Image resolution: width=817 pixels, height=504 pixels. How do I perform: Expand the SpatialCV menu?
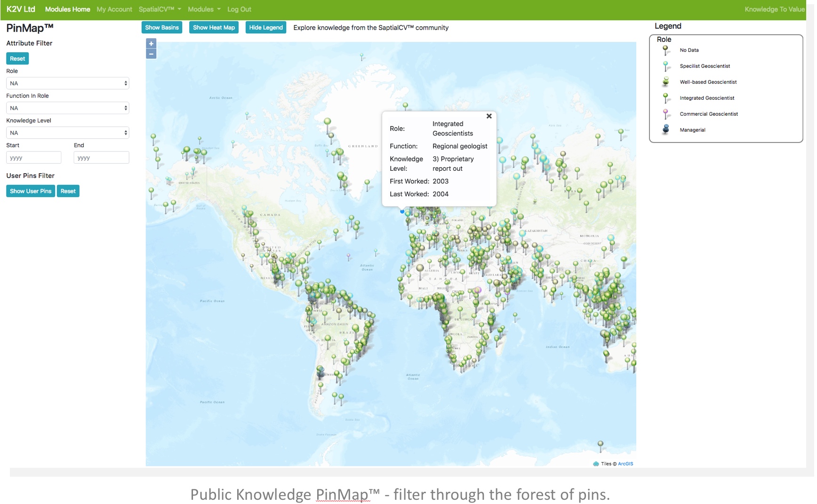(x=160, y=9)
